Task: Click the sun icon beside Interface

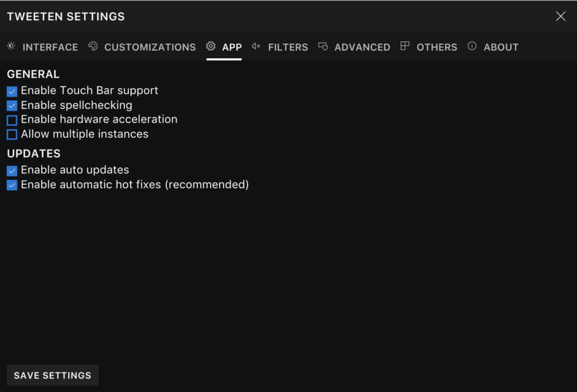Action: 11,46
